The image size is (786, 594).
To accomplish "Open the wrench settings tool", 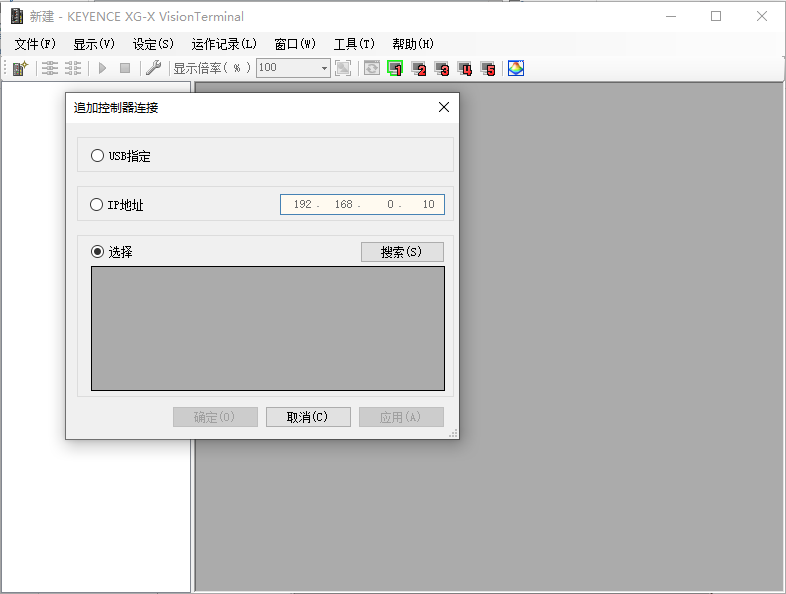I will (x=153, y=68).
